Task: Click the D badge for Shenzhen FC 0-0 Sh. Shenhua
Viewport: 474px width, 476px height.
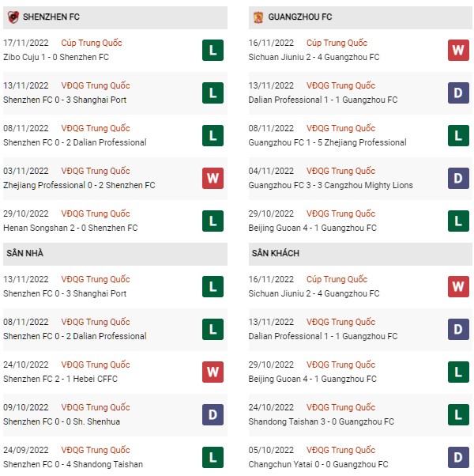Action: (213, 414)
